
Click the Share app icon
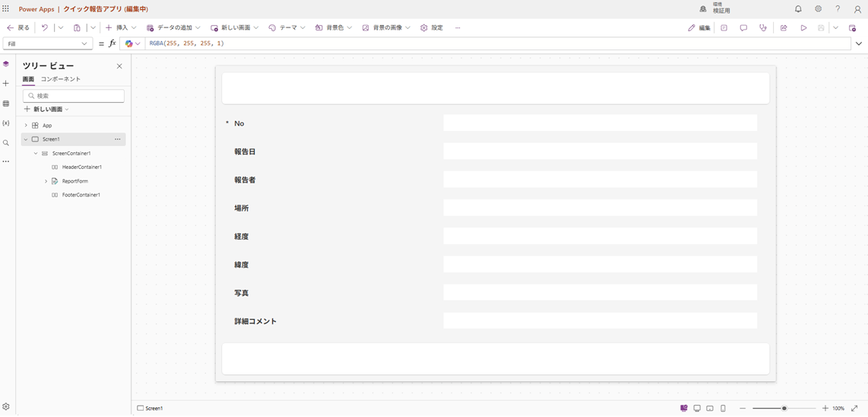point(784,28)
